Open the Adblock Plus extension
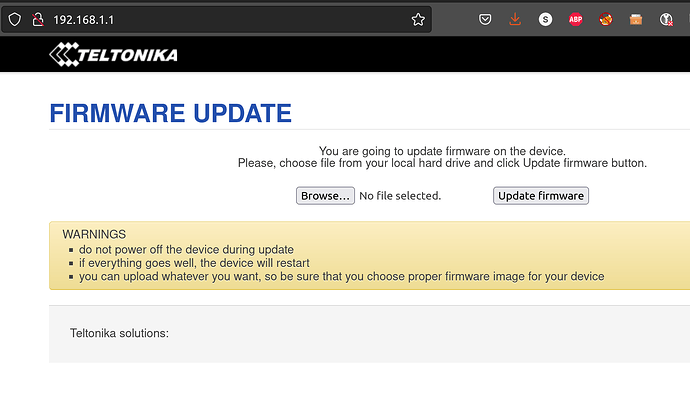Image resolution: width=690 pixels, height=418 pixels. point(576,19)
